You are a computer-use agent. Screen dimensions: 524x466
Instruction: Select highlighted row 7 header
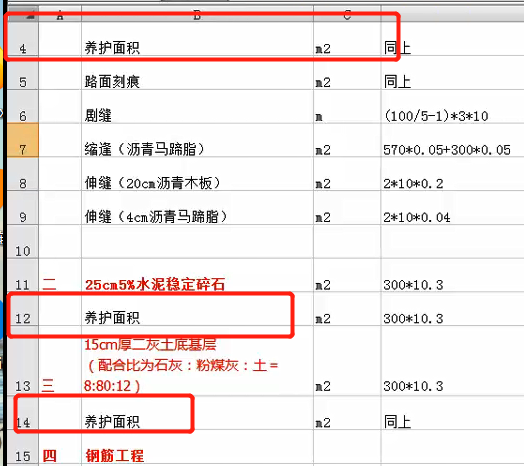click(22, 140)
